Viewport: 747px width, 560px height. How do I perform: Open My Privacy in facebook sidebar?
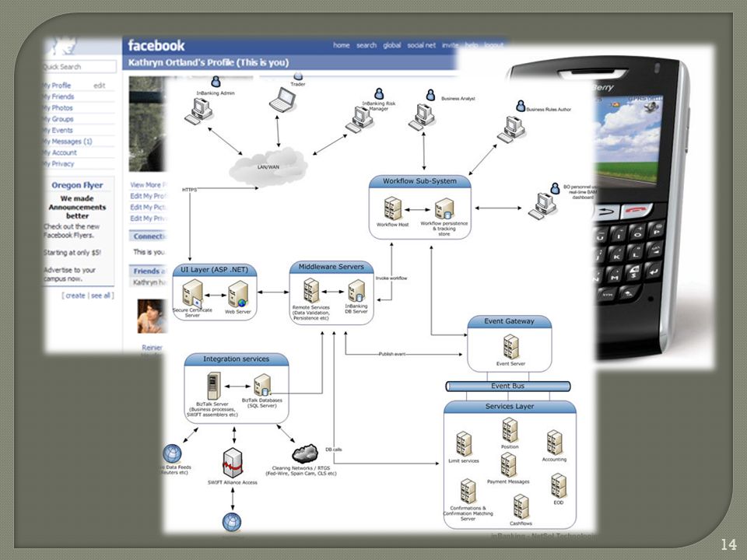coord(58,164)
